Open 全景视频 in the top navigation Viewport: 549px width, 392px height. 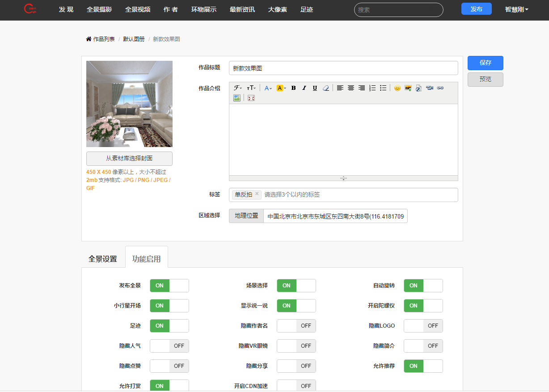coord(138,9)
